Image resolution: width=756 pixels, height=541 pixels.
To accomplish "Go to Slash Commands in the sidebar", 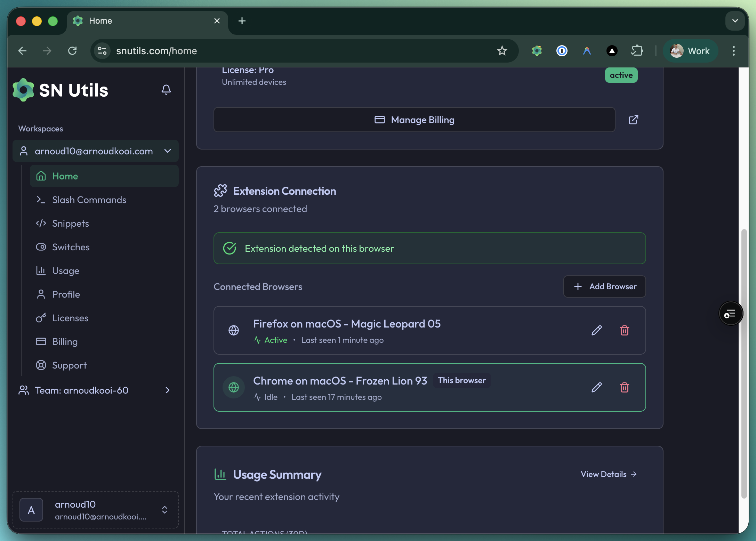I will (89, 200).
